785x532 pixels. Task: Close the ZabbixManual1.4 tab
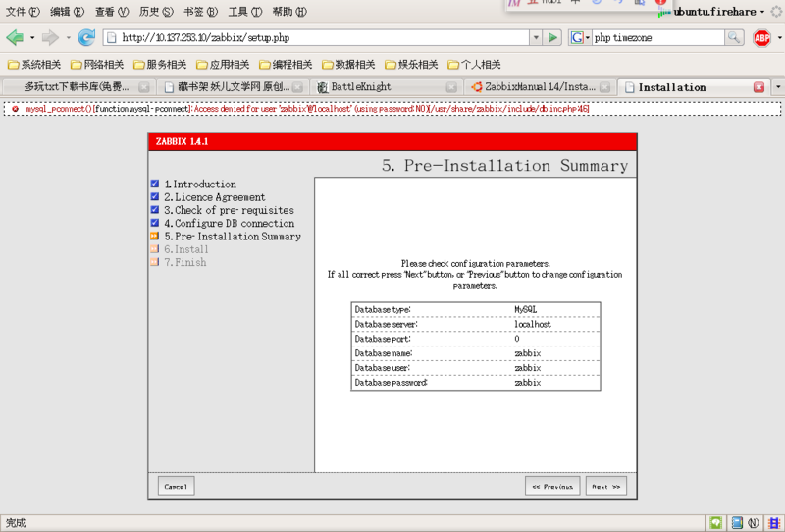[604, 87]
